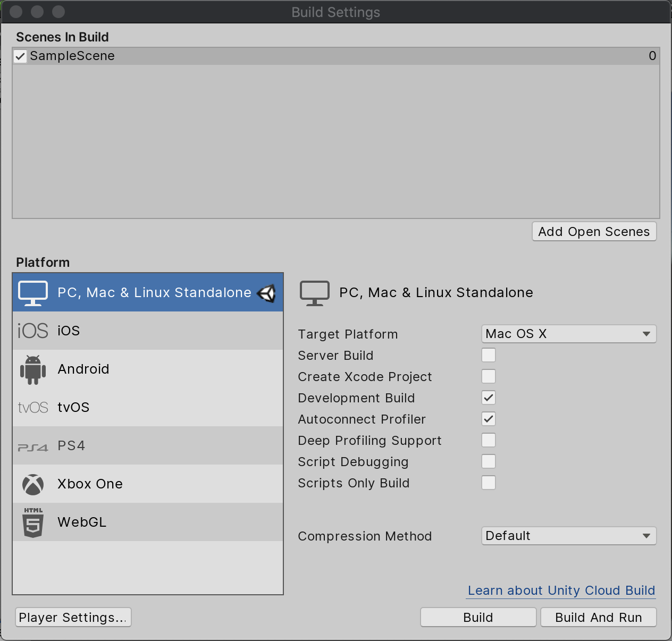
Task: Uncheck SampleScene in Scenes In Build
Action: click(x=20, y=56)
